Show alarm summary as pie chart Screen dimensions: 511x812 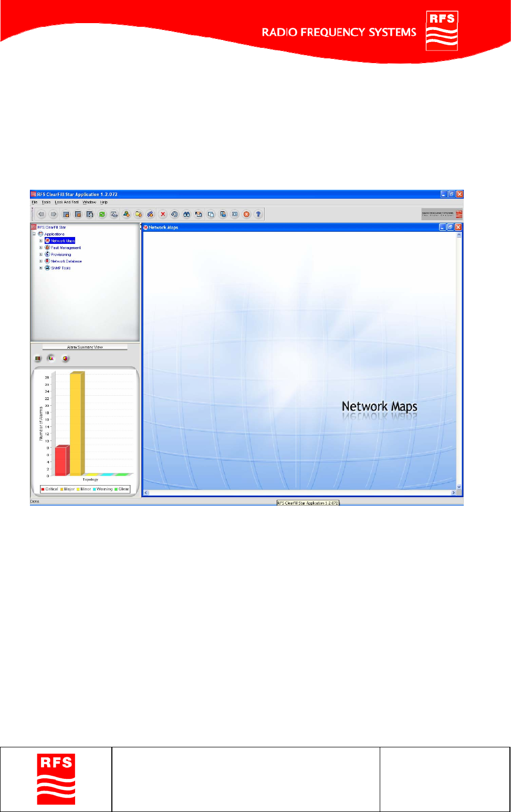[65, 358]
